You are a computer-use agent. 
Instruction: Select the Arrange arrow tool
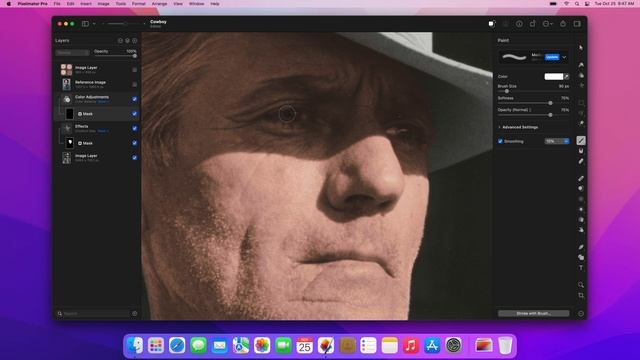tap(581, 48)
